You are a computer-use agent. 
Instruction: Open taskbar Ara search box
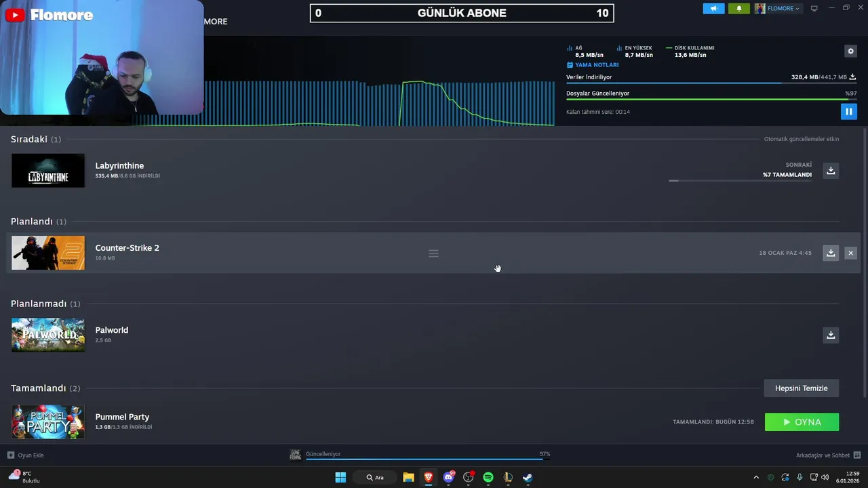click(x=374, y=477)
